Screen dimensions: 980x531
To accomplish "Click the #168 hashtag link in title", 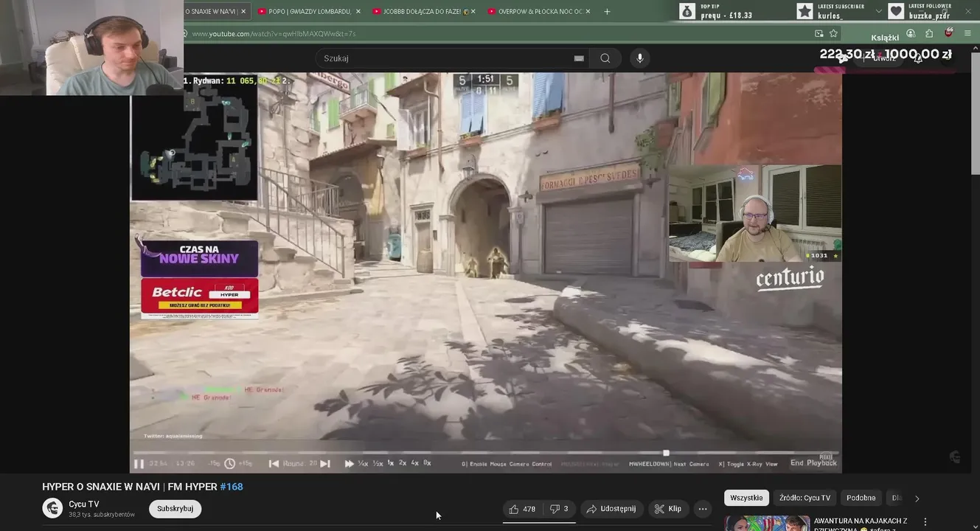I will 232,487.
